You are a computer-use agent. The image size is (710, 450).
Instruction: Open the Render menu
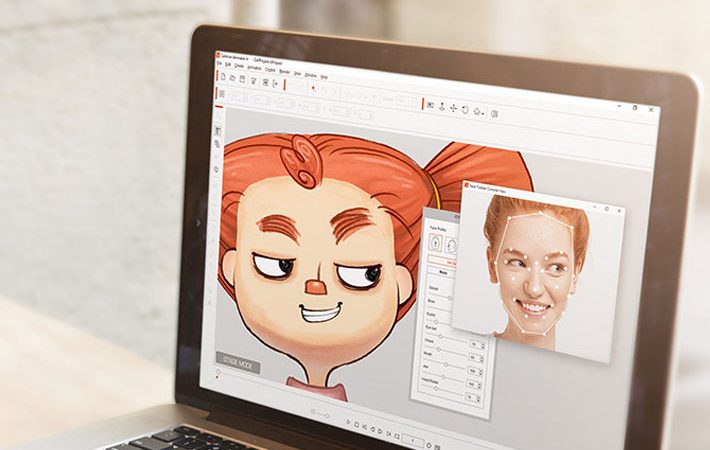(284, 72)
